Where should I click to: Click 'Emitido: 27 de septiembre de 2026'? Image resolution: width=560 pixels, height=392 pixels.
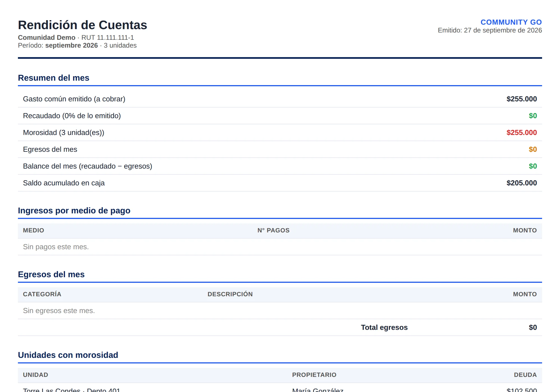[490, 30]
